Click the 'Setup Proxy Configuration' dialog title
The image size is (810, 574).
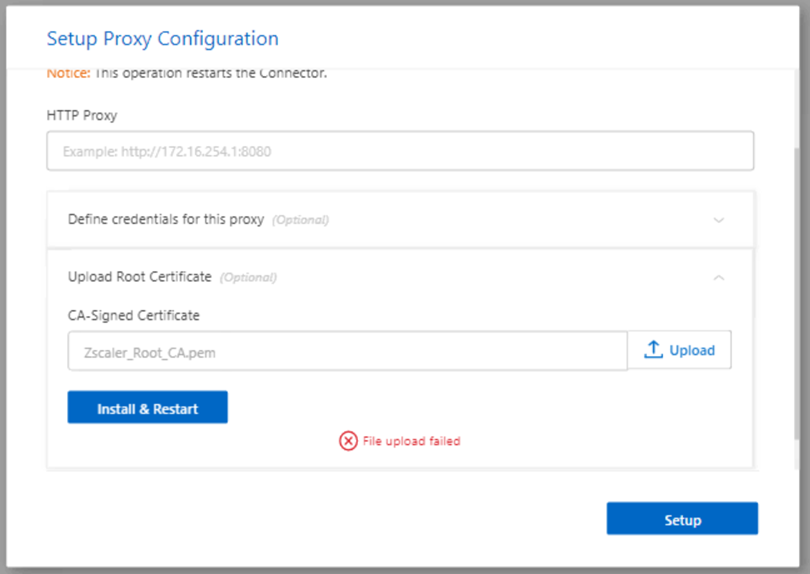tap(163, 39)
